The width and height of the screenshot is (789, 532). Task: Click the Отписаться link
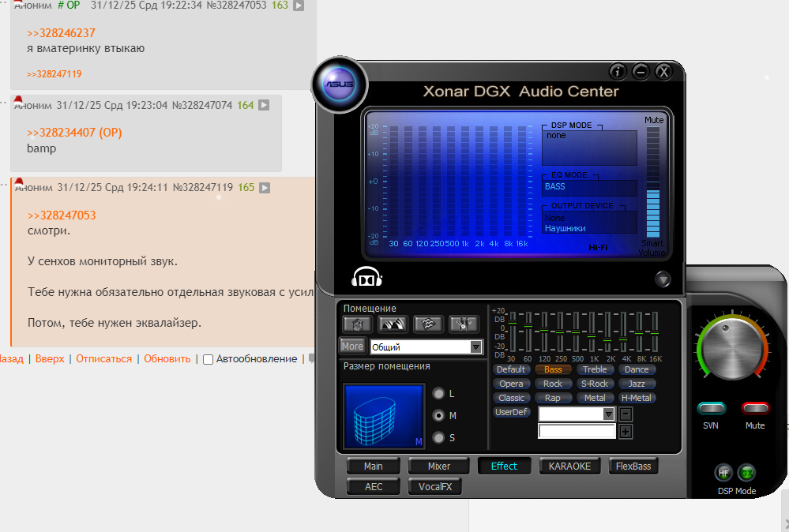(x=103, y=358)
